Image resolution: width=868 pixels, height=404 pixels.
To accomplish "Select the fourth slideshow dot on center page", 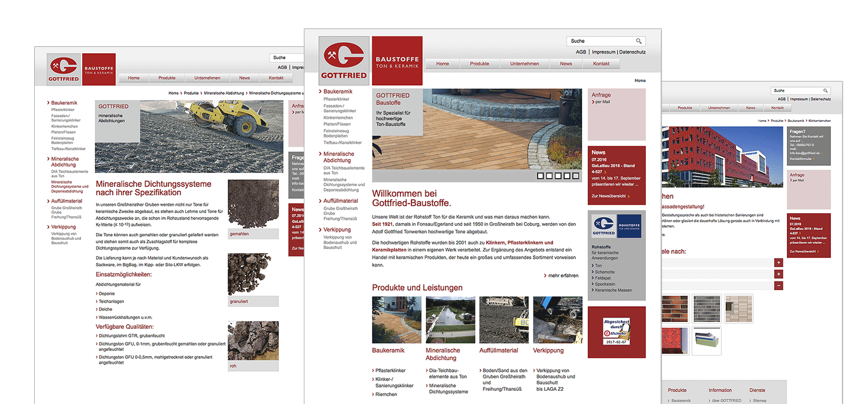I will click(x=567, y=176).
